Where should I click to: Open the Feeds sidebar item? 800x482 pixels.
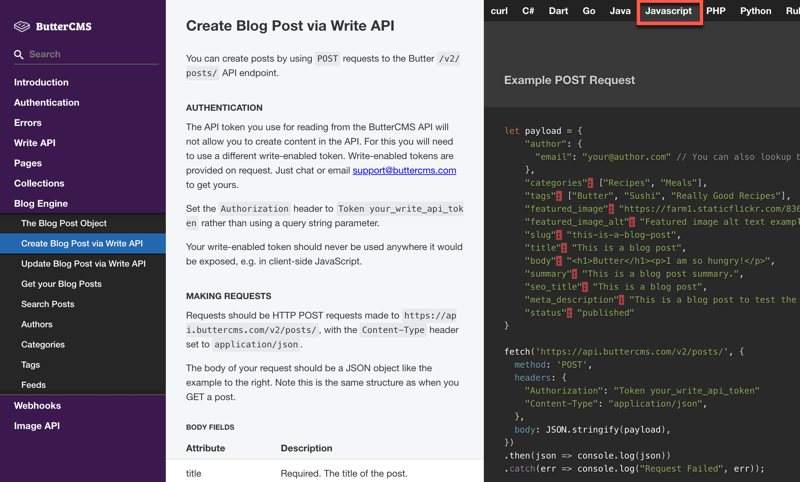[33, 385]
